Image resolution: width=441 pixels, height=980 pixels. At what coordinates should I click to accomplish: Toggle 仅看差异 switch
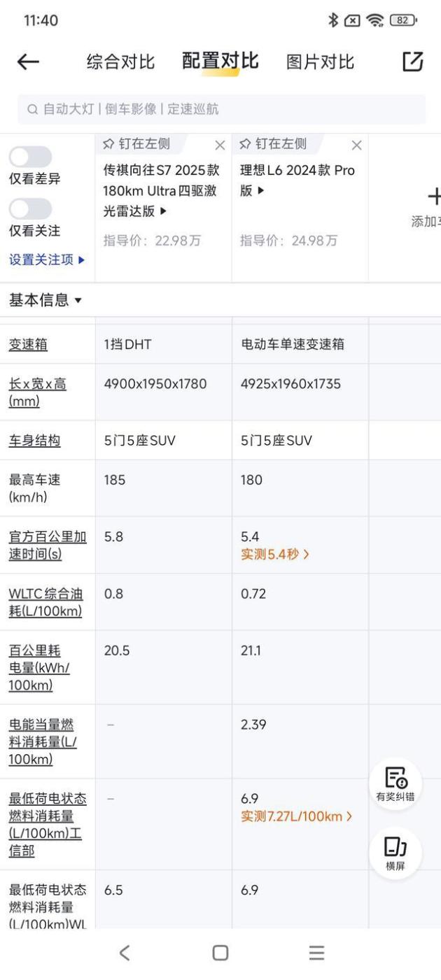click(30, 157)
